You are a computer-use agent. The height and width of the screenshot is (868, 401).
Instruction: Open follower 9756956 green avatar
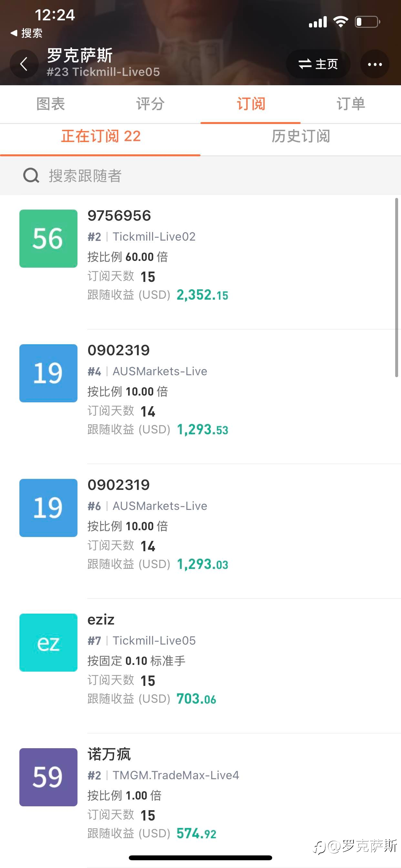[x=48, y=239]
